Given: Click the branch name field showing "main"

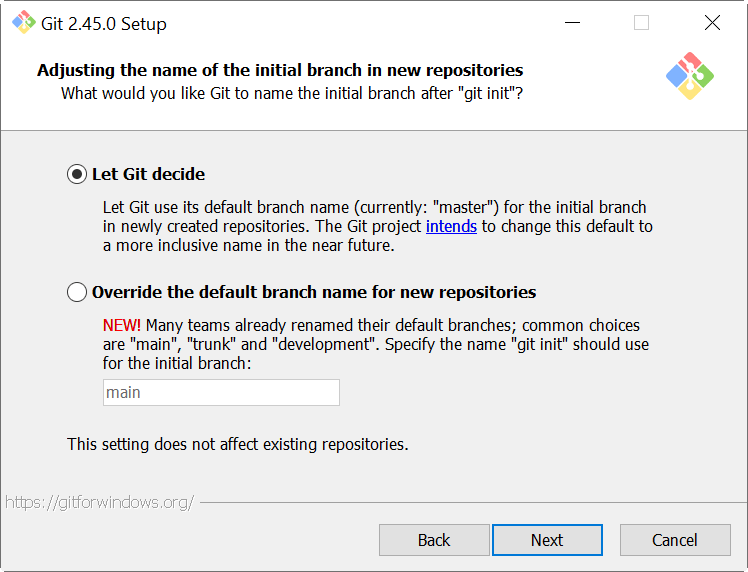Looking at the screenshot, I should click(x=221, y=392).
